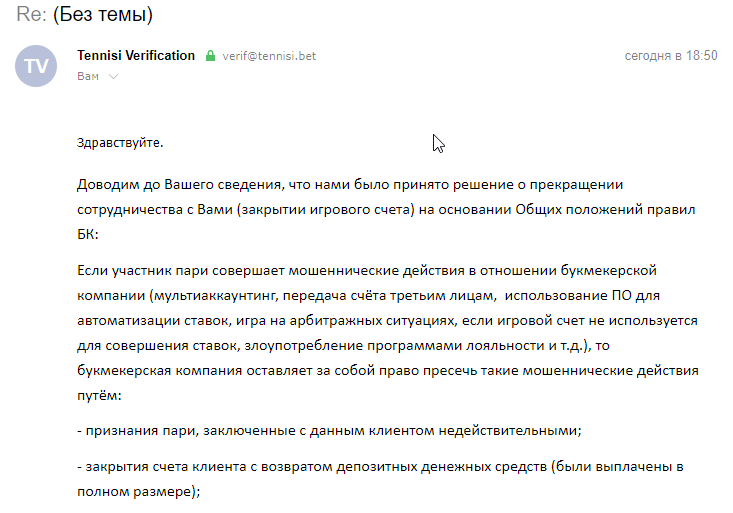Click the list line starting - закрытия счета клиента
This screenshot has width=733, height=513.
pos(380,467)
